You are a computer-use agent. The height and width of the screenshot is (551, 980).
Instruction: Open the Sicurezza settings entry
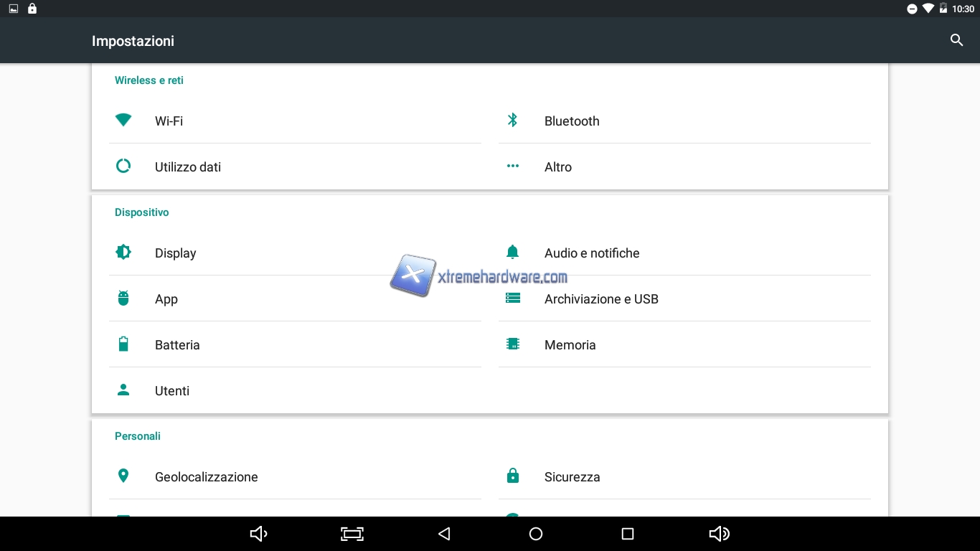click(x=572, y=477)
